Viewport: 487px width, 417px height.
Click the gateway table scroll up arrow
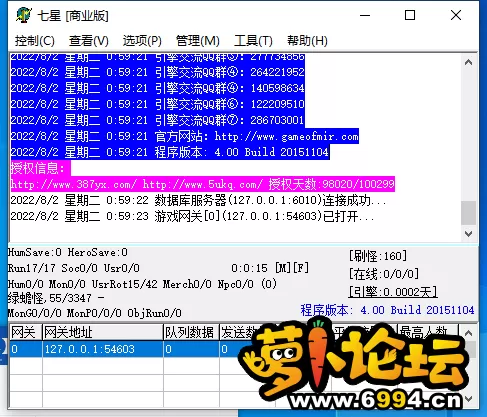point(468,333)
